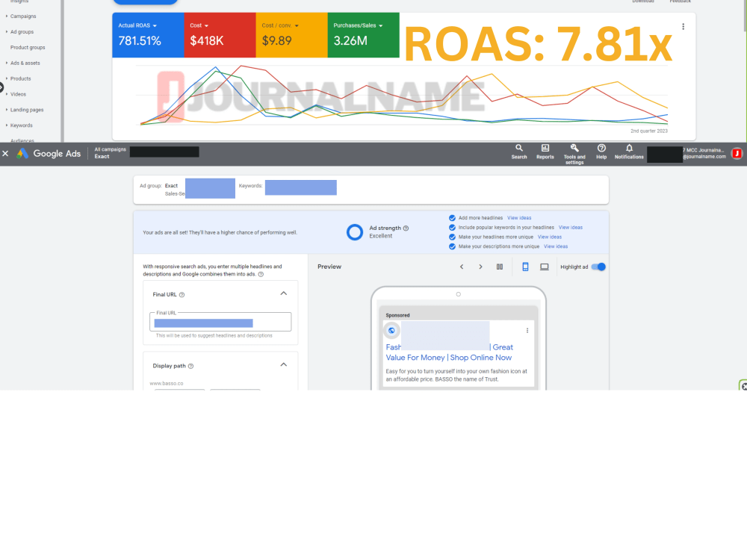This screenshot has height=560, width=747.
Task: Open the chart card three-dot menu
Action: (684, 27)
